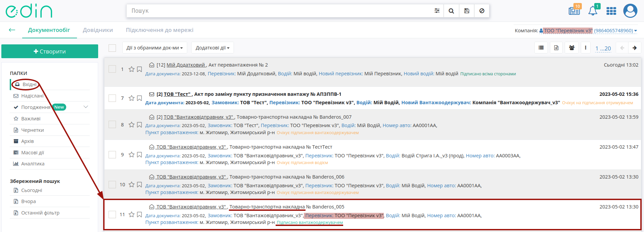644x232 pixels.
Task: Check the box for document 8
Action: point(112,125)
